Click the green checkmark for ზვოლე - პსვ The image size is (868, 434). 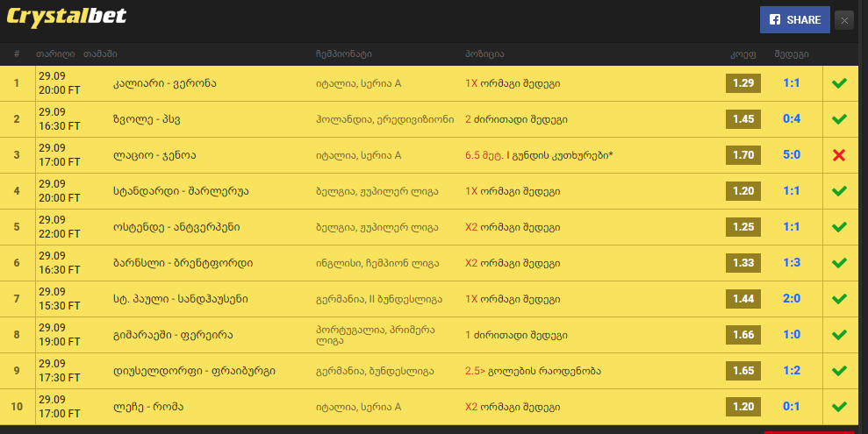click(x=839, y=119)
